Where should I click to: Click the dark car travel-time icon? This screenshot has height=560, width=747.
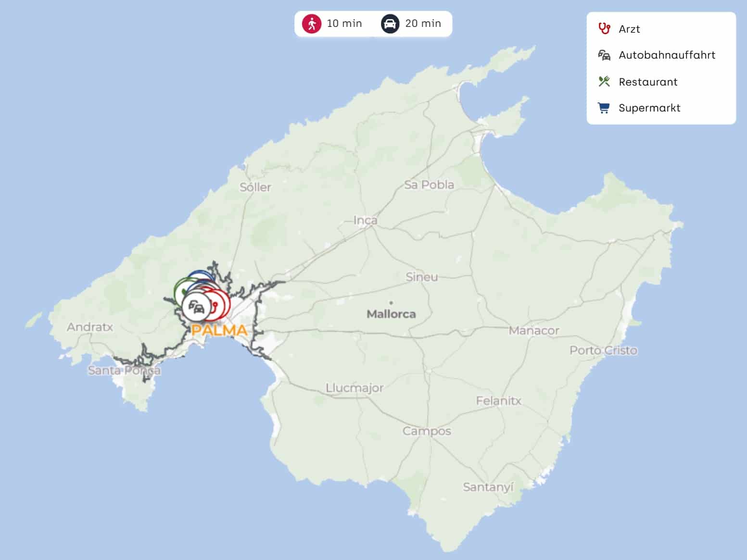[x=390, y=24]
